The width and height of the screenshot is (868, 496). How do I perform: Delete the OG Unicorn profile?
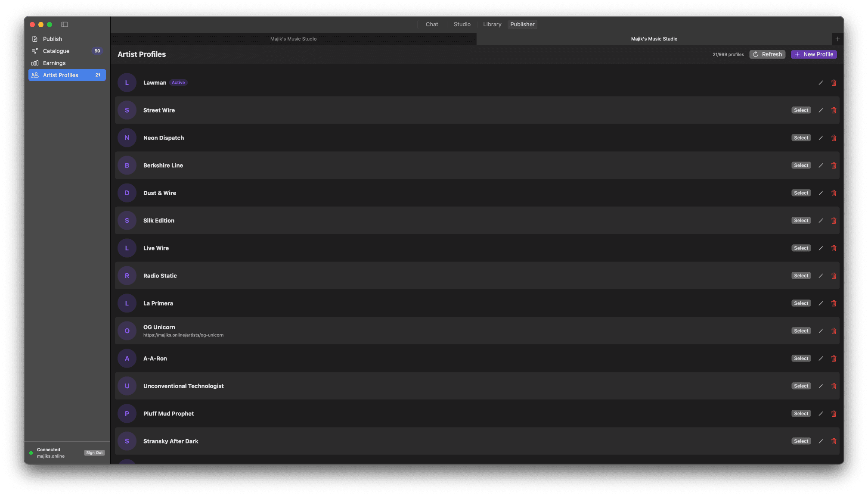click(x=834, y=331)
